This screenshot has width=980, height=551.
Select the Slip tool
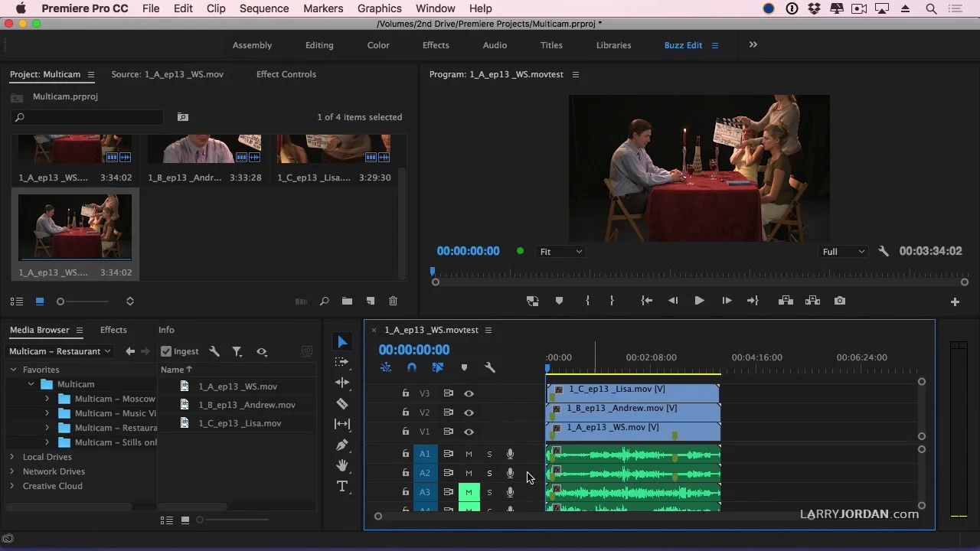pyautogui.click(x=342, y=424)
